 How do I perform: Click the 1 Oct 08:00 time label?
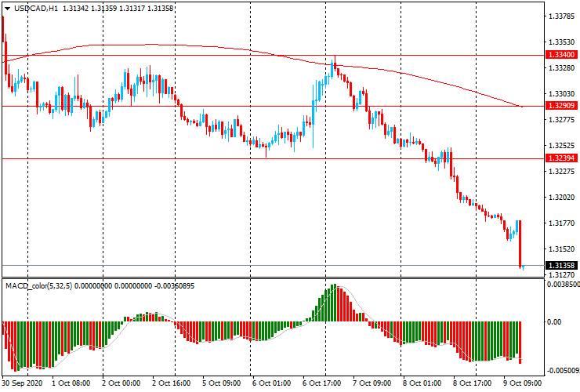pyautogui.click(x=71, y=383)
